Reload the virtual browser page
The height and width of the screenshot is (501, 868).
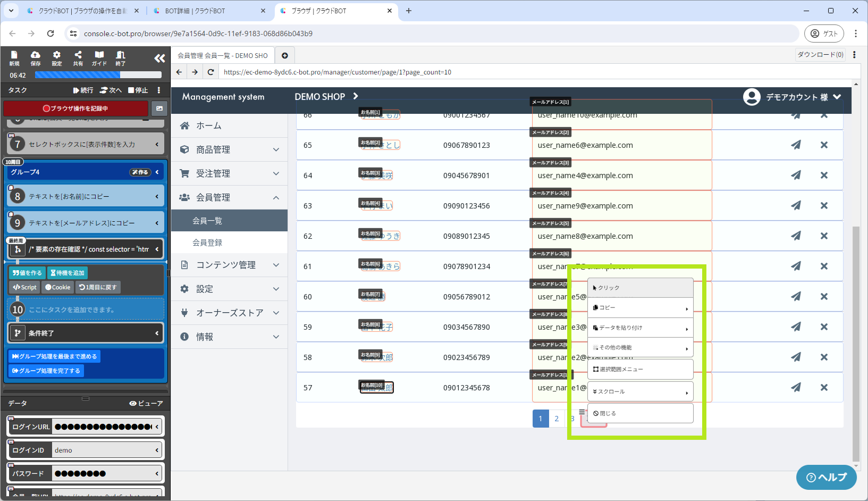pos(211,72)
